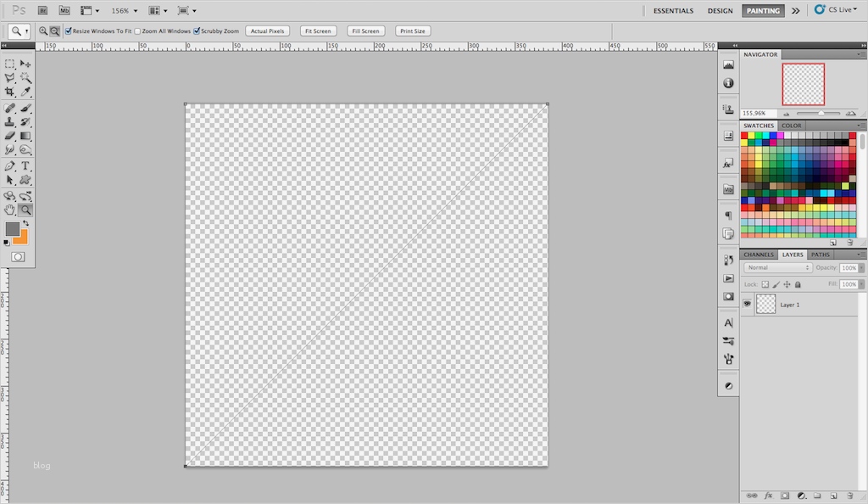
Task: Select the Zoom tool in toolbox
Action: tap(25, 210)
